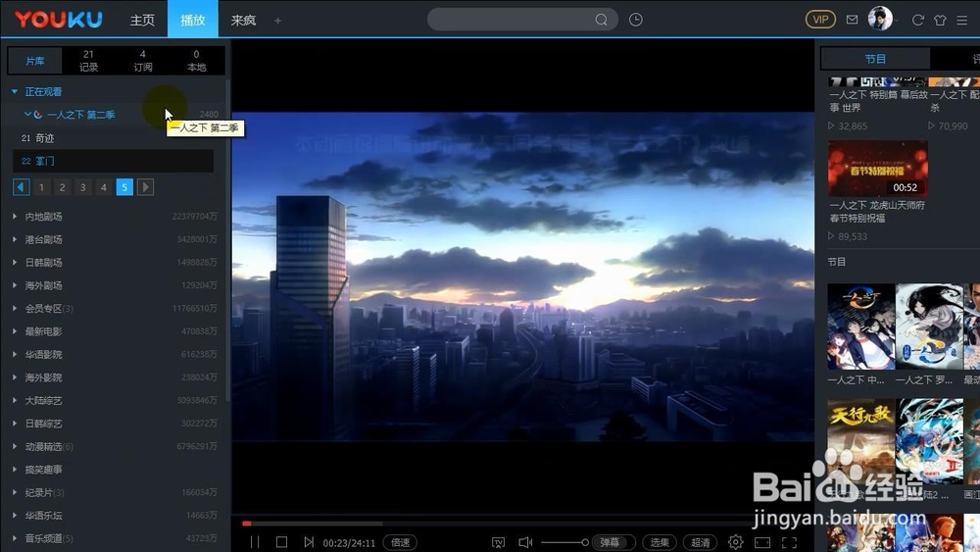Open watch history clock icon
Viewport: 980px width, 552px height.
[636, 20]
